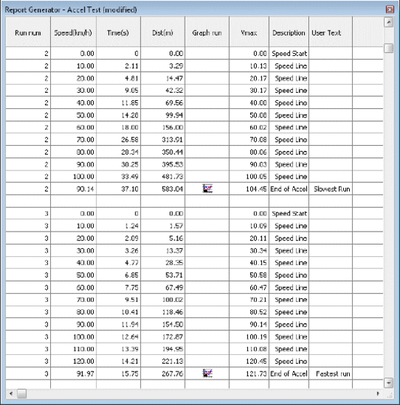
Task: Select the Speed(km/h) column header
Action: tap(73, 32)
